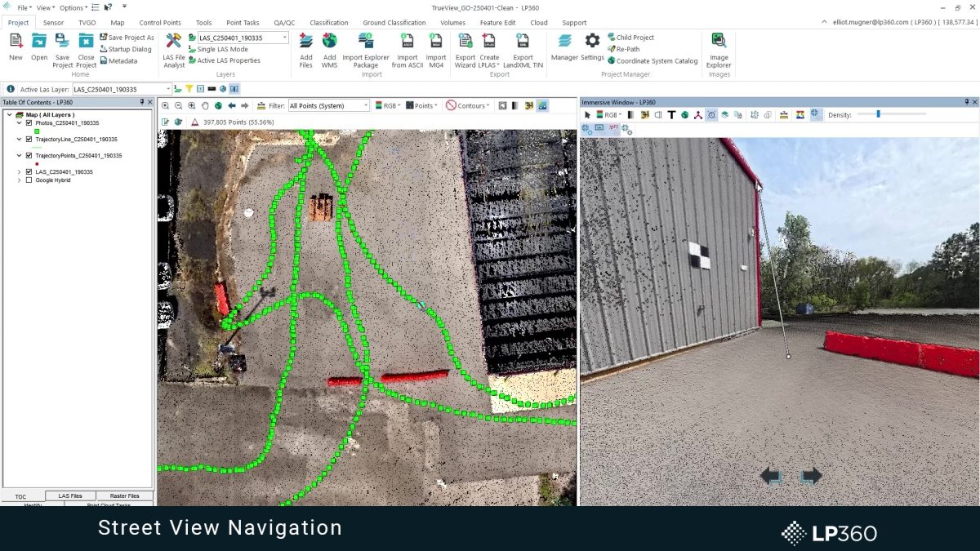980x551 pixels.
Task: Navigate backward with left arrow in Immersive view
Action: point(772,477)
